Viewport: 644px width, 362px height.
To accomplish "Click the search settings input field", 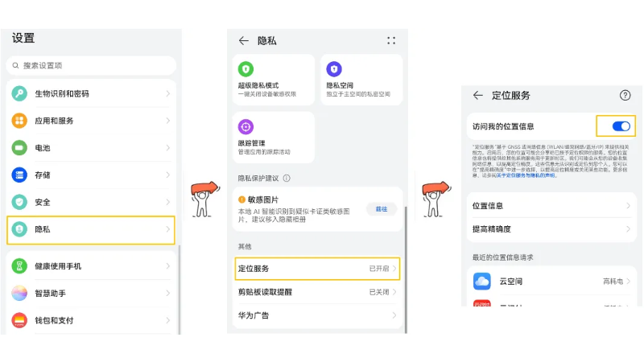I will (x=91, y=66).
